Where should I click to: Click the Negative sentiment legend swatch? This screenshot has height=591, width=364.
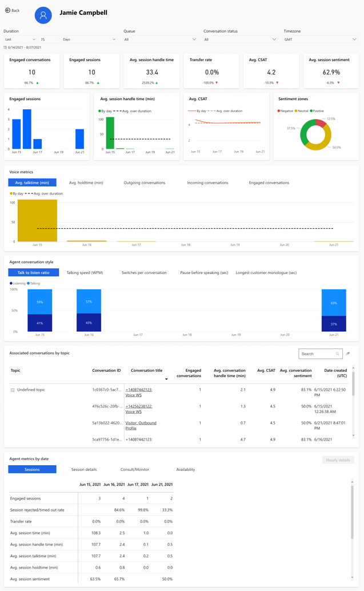(x=278, y=111)
